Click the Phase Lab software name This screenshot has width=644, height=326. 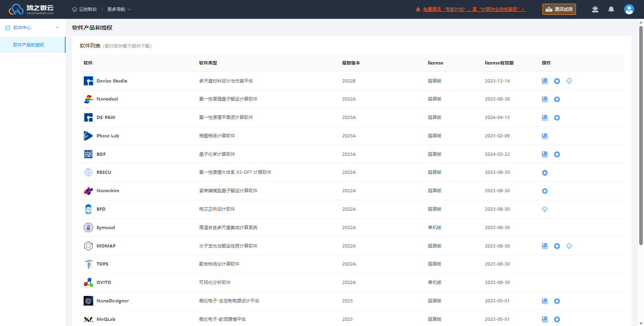click(108, 136)
